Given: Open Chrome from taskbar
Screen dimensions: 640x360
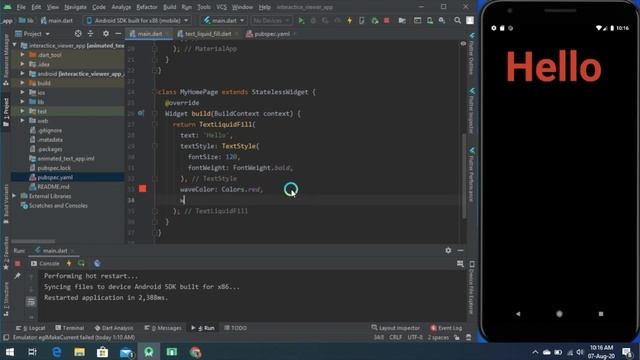Looking at the screenshot, I should 196,352.
